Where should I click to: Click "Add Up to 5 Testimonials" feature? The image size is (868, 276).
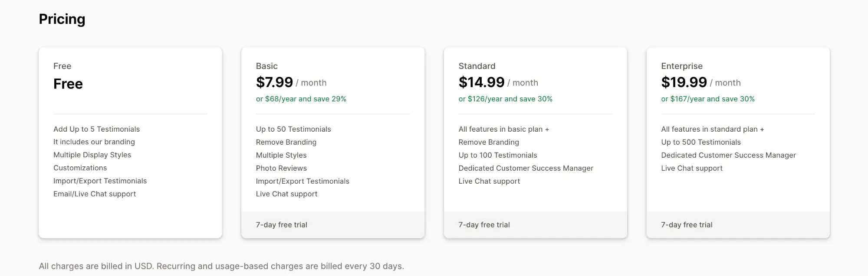96,129
